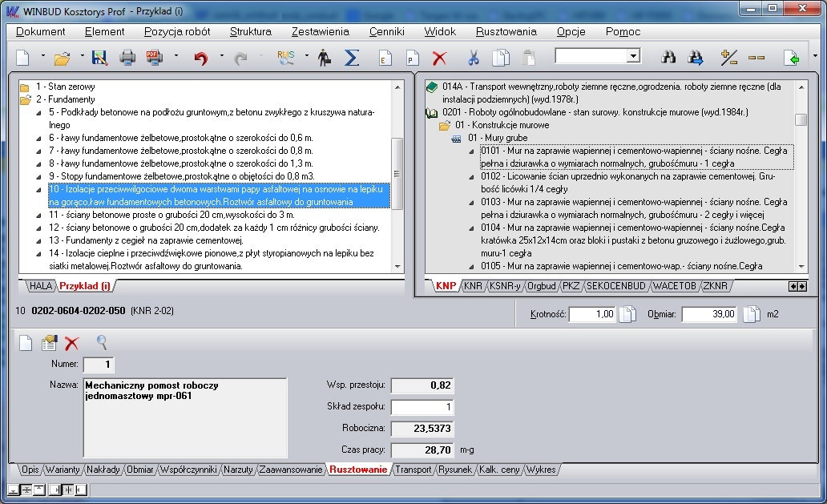Open the Nakłady tab
827x504 pixels.
pyautogui.click(x=103, y=470)
